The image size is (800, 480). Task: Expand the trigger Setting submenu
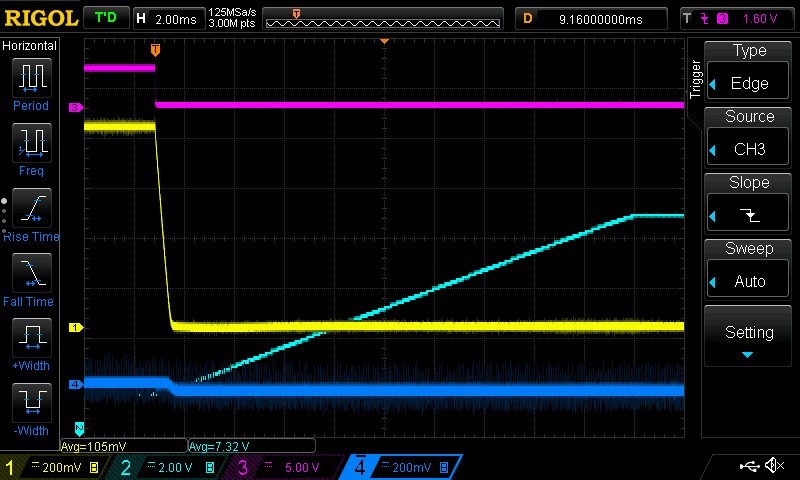[x=748, y=336]
